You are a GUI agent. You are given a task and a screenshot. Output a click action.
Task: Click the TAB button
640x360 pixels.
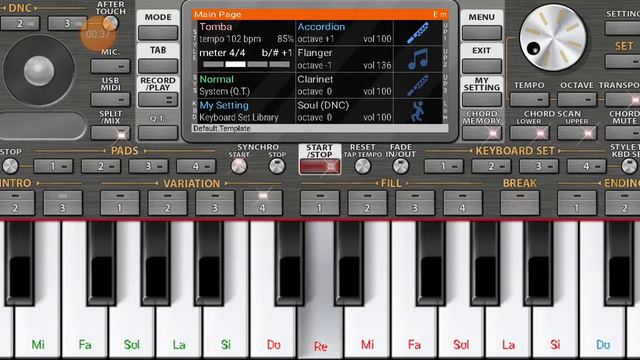coord(158,66)
